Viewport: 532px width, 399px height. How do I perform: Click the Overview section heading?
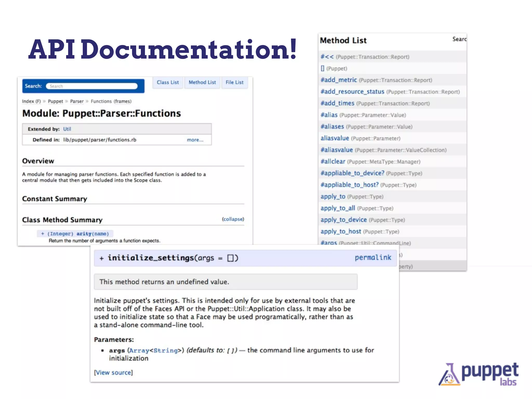point(38,161)
